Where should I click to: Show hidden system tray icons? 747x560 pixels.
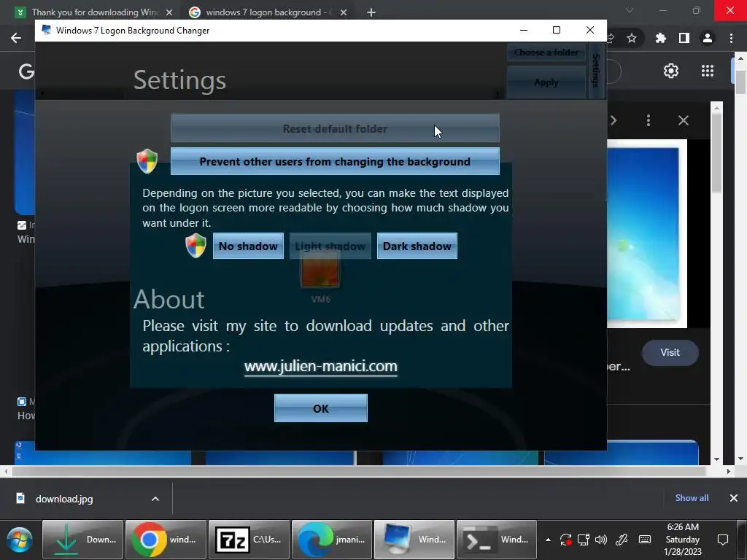coord(548,540)
